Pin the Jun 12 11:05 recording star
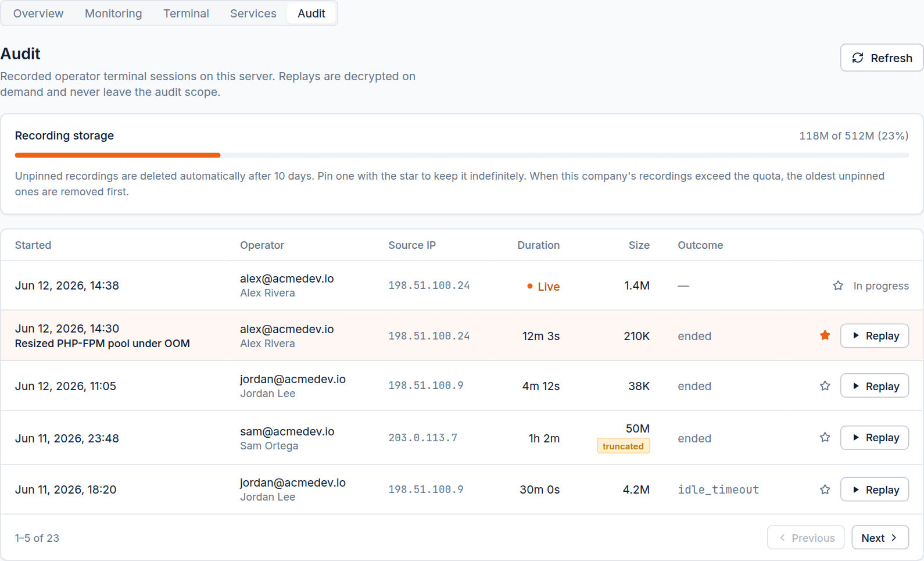The width and height of the screenshot is (924, 561). coord(825,386)
